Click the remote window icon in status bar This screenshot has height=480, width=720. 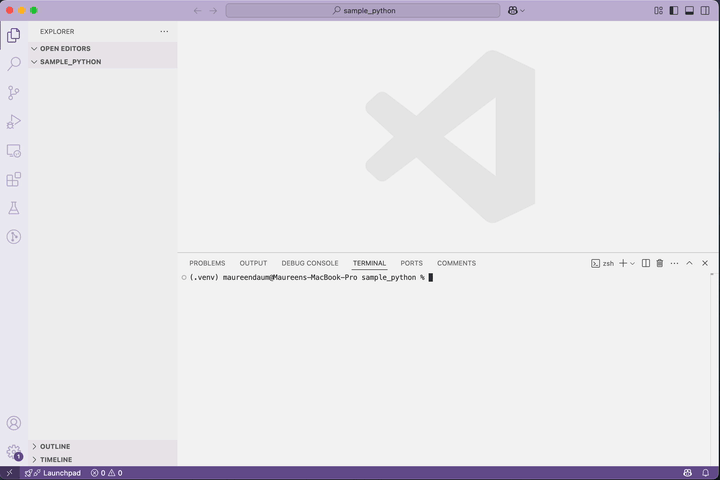pyautogui.click(x=10, y=473)
